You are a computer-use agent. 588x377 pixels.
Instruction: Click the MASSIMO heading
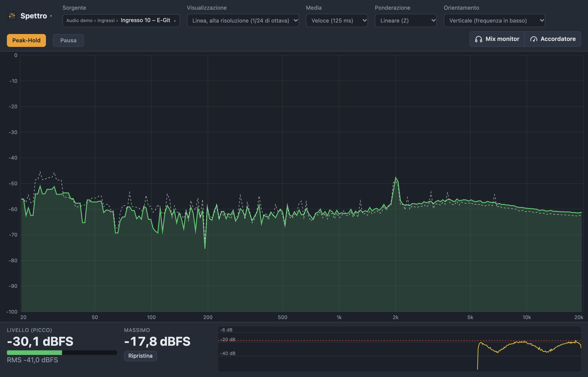click(x=137, y=330)
